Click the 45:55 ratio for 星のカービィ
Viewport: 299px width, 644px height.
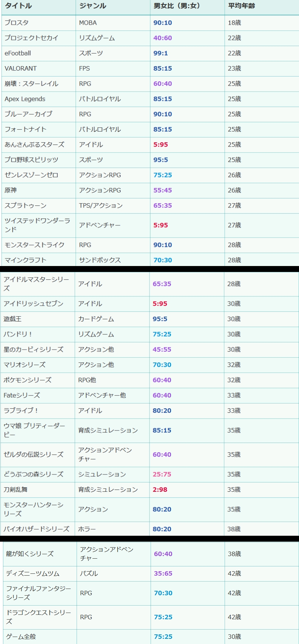click(x=162, y=350)
